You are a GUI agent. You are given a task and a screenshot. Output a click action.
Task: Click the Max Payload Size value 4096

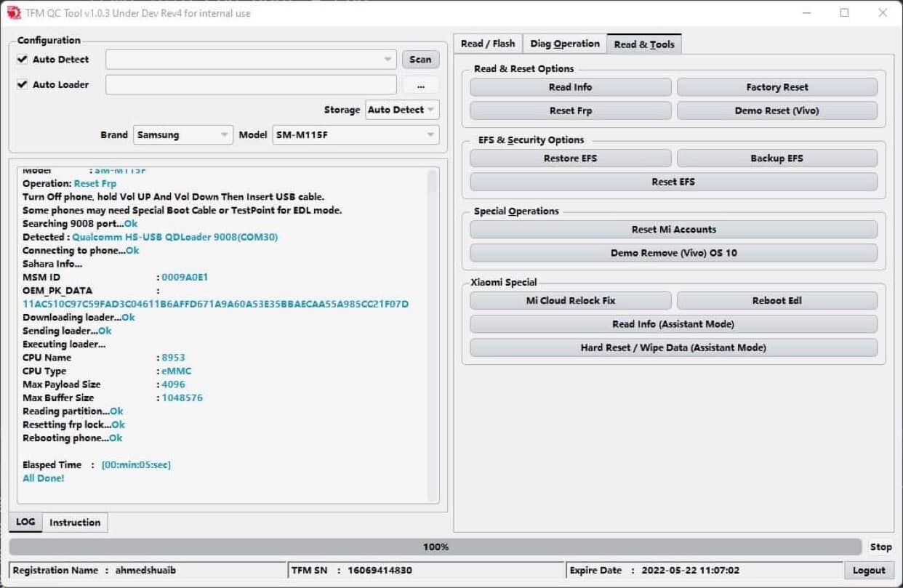(173, 384)
